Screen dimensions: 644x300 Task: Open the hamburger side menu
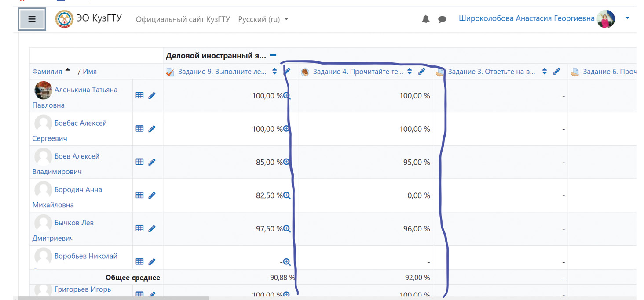pos(31,19)
